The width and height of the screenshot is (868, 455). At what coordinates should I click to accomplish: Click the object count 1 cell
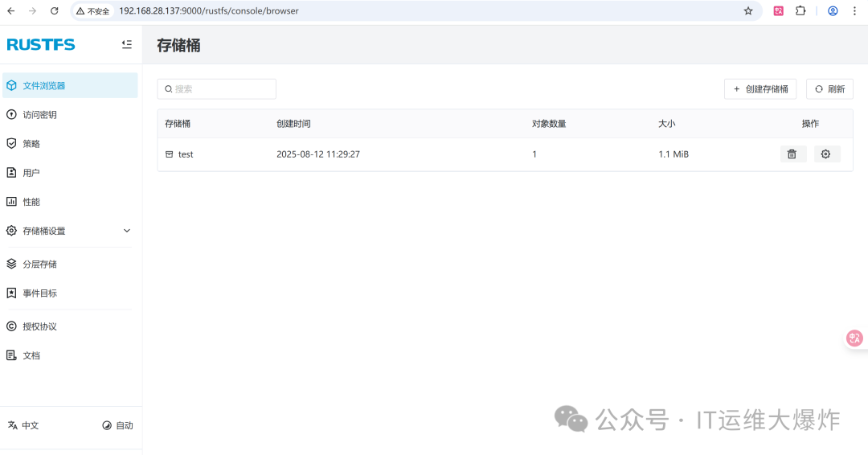point(534,154)
